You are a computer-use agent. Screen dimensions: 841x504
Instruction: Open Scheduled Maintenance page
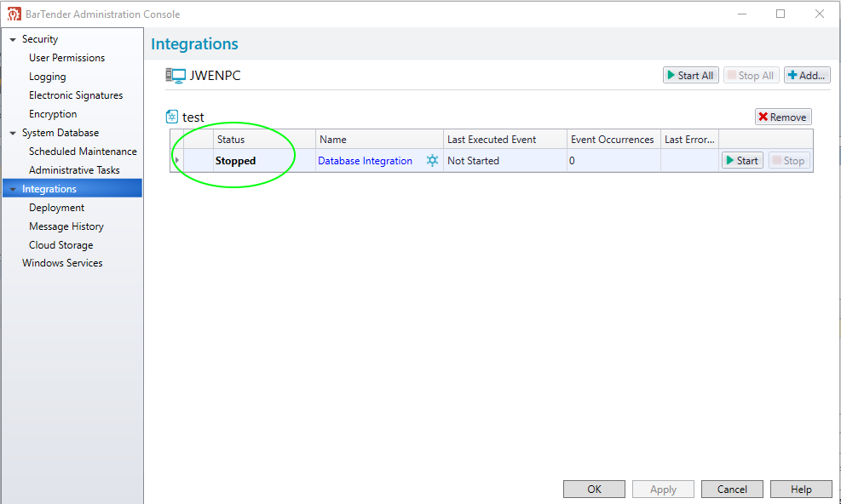84,152
